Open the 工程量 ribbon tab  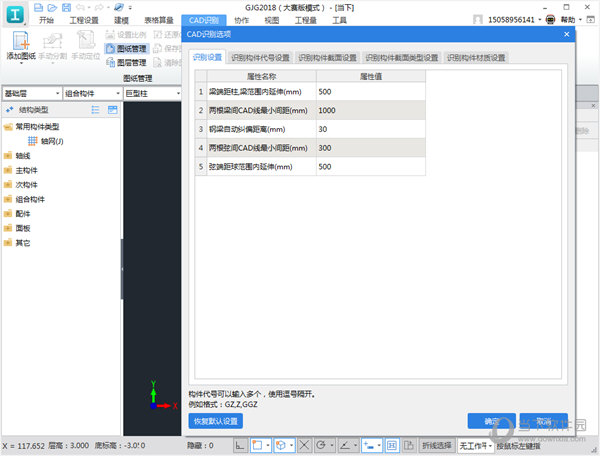pyautogui.click(x=305, y=20)
